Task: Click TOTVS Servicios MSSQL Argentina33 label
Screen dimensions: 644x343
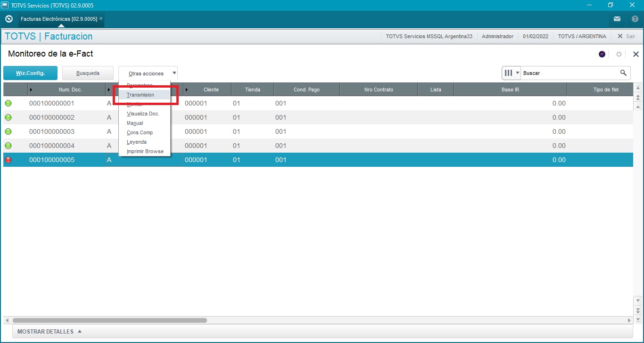Action: 429,36
